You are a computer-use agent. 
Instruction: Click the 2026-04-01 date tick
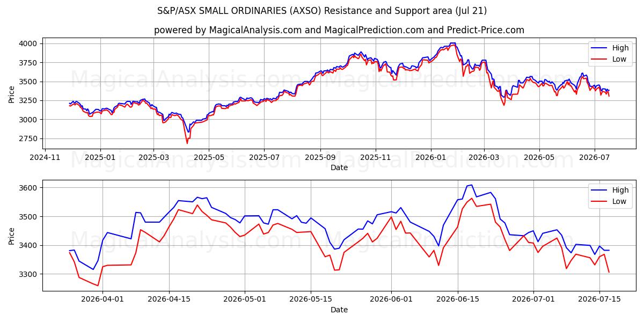[103, 300]
